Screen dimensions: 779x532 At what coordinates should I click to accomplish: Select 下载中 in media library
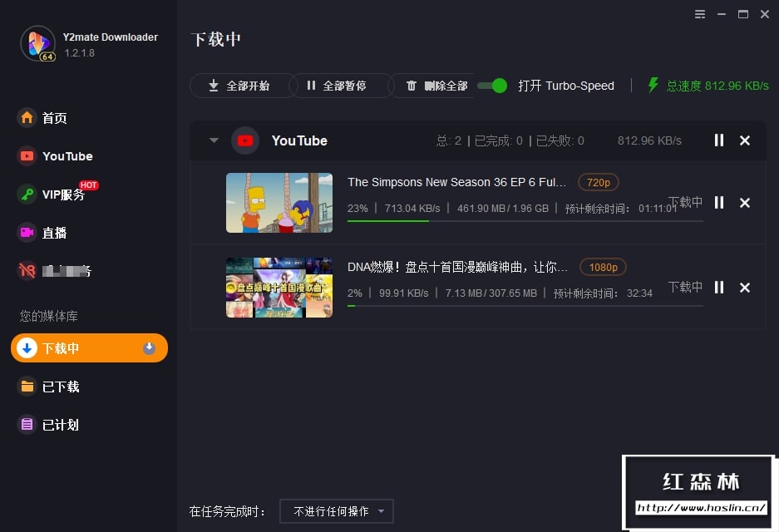click(x=89, y=347)
